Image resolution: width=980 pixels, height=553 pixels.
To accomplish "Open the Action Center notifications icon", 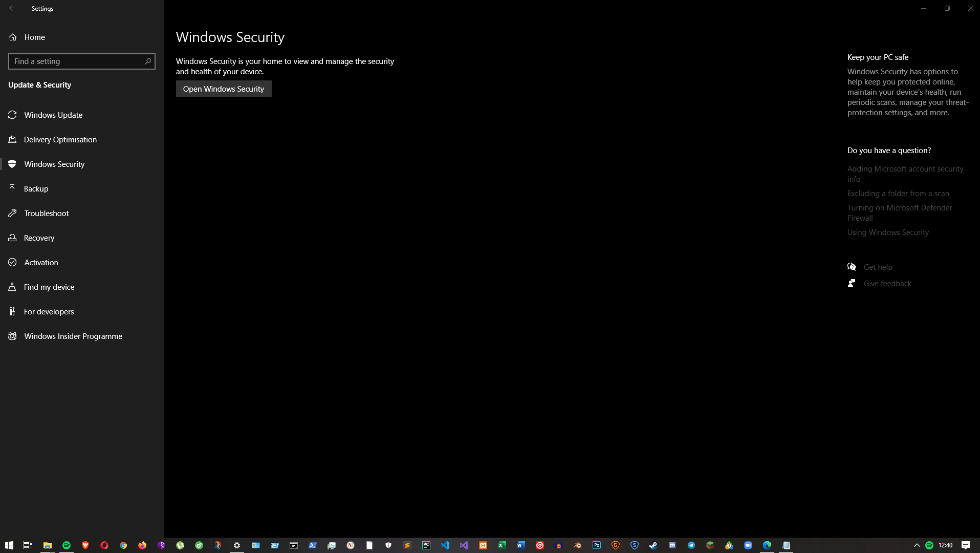I will pos(965,545).
